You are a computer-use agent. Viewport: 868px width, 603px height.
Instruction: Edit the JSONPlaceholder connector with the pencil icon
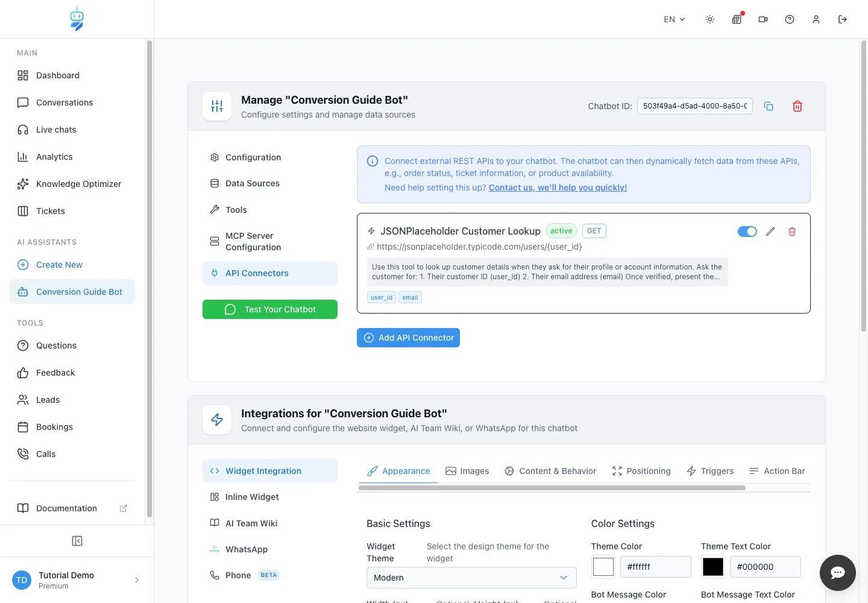770,232
